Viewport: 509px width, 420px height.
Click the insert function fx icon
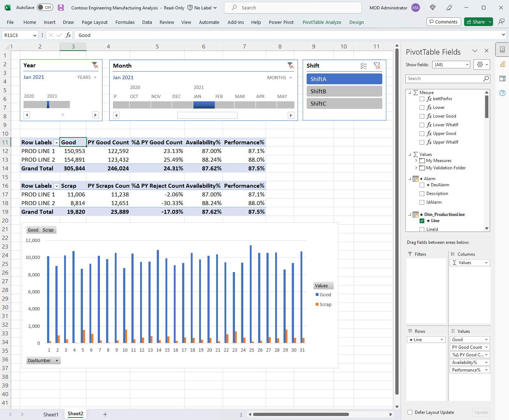pos(68,35)
